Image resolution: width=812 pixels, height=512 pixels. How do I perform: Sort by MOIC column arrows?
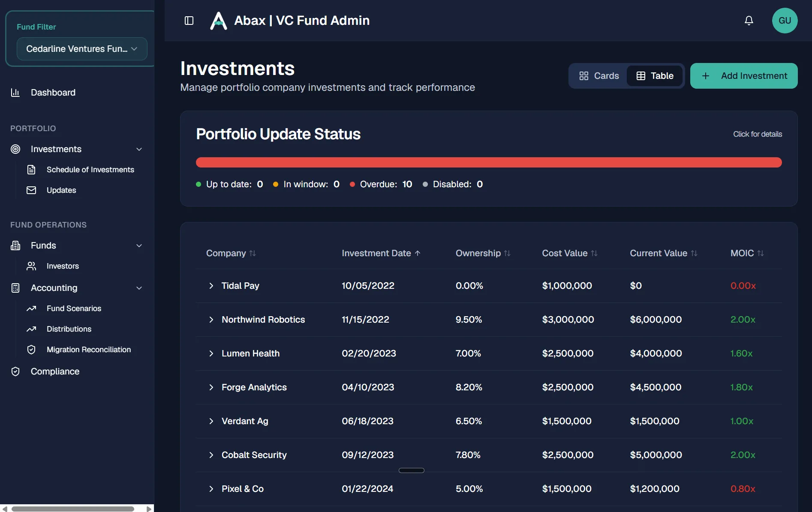(761, 253)
